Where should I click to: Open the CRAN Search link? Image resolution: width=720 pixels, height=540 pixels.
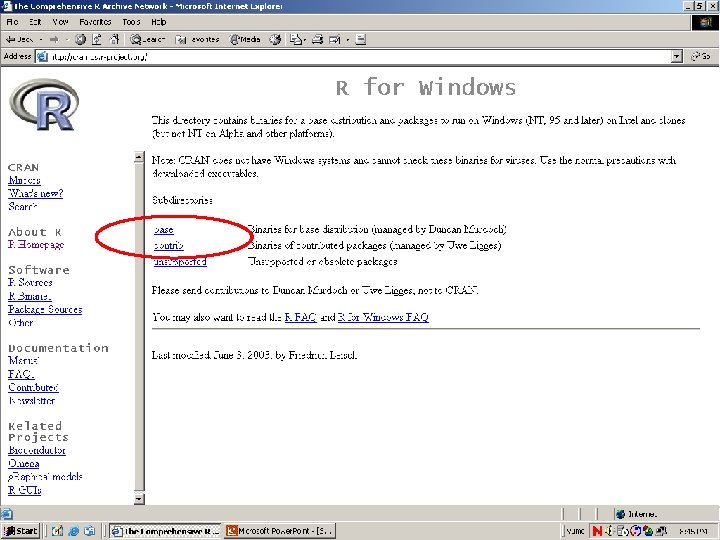(22, 207)
